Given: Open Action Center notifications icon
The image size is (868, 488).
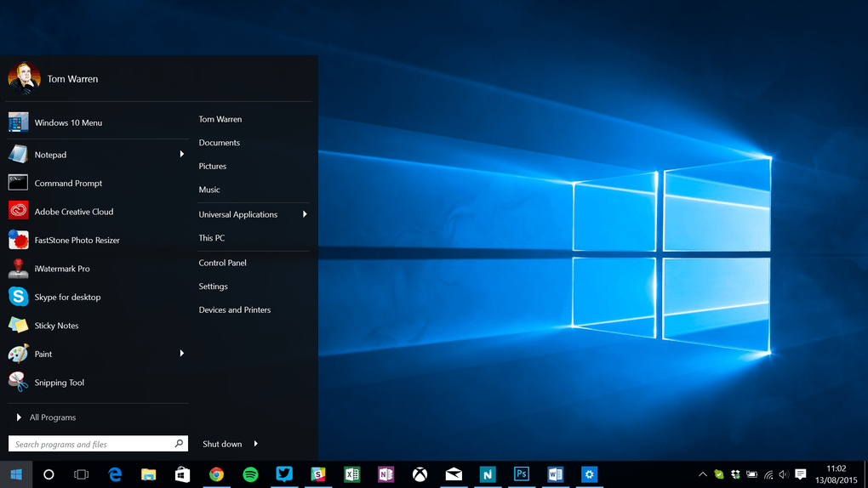Looking at the screenshot, I should pos(801,474).
